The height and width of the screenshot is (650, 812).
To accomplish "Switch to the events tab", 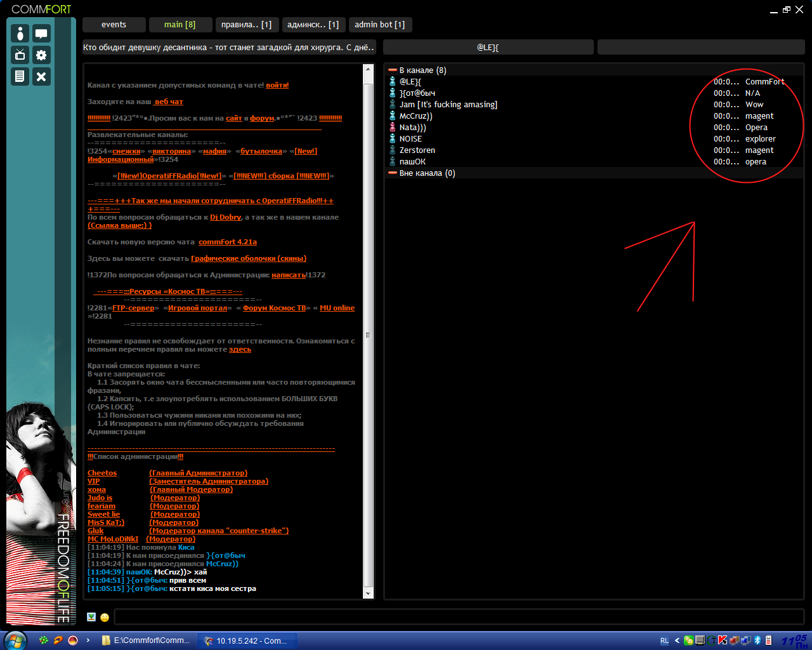I will click(114, 25).
